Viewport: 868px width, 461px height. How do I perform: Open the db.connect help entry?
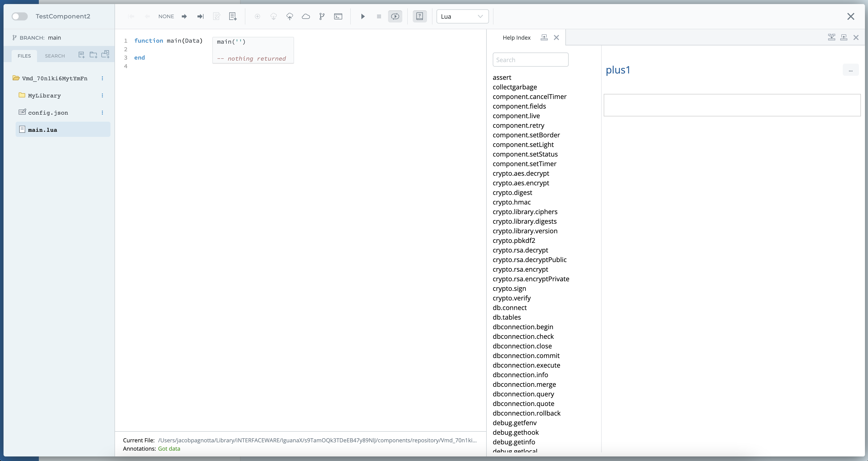click(509, 308)
